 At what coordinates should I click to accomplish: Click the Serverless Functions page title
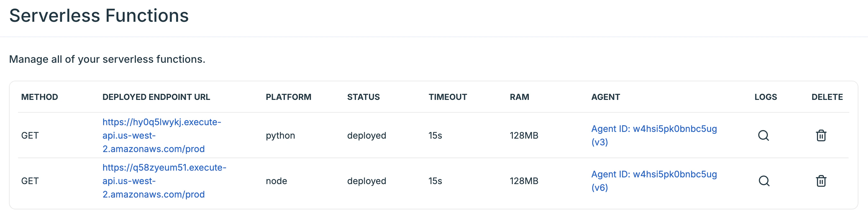[x=99, y=15]
